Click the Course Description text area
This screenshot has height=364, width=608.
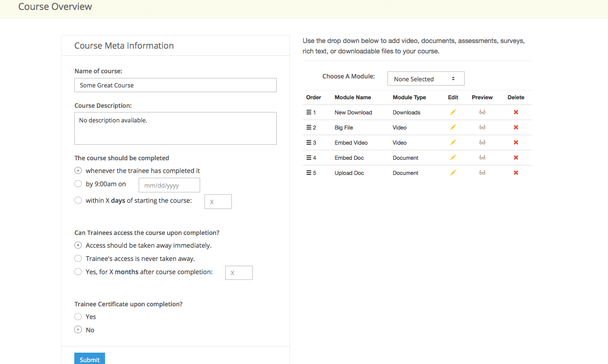(175, 128)
